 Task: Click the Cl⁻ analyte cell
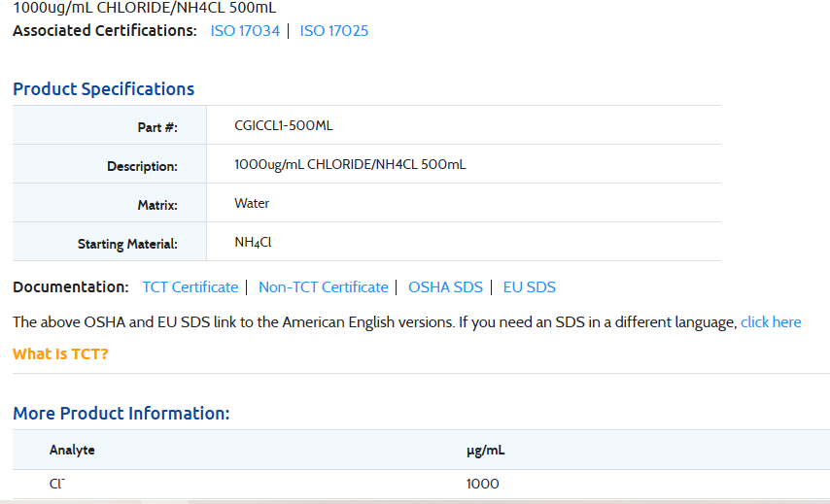[x=57, y=484]
